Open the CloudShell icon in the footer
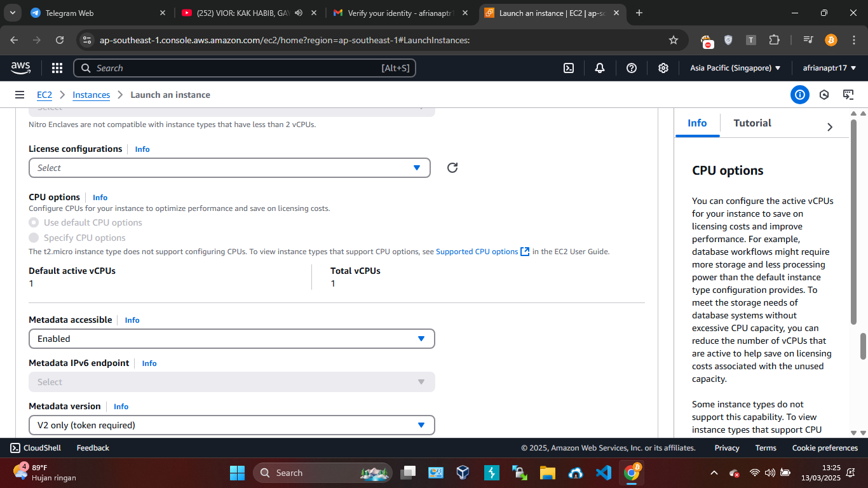Screen dimensions: 868x488 click(x=15, y=448)
